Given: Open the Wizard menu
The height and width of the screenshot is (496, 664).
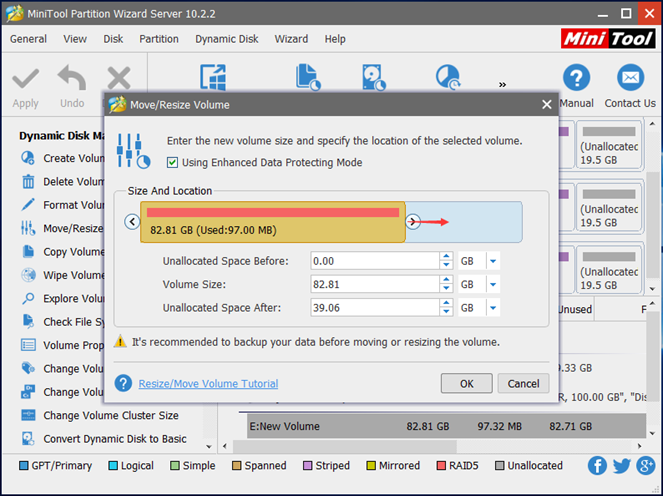Looking at the screenshot, I should (291, 39).
